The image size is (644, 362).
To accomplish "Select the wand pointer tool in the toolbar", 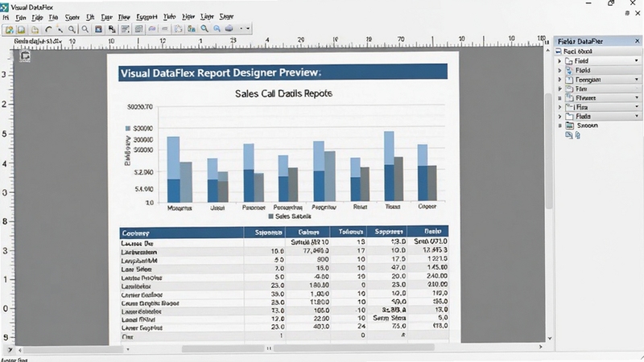I will tap(60, 29).
